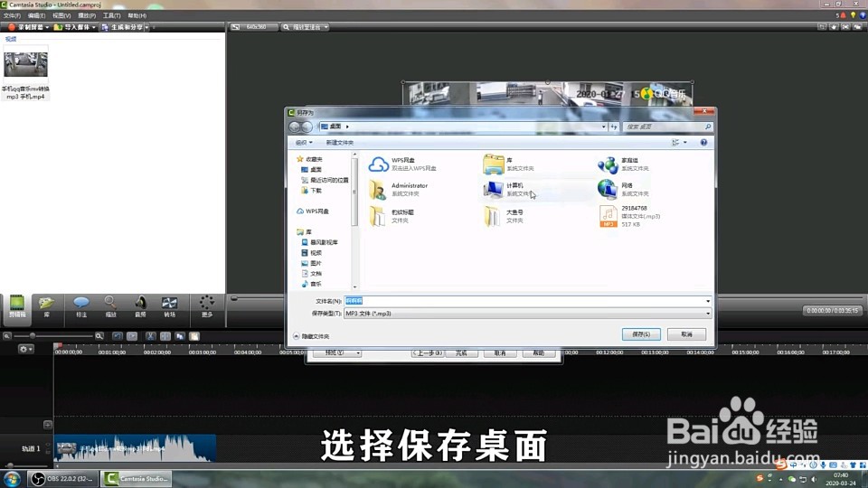The width and height of the screenshot is (868, 488).
Task: Click the timeline zoom-in magnifier
Action: pos(99,336)
